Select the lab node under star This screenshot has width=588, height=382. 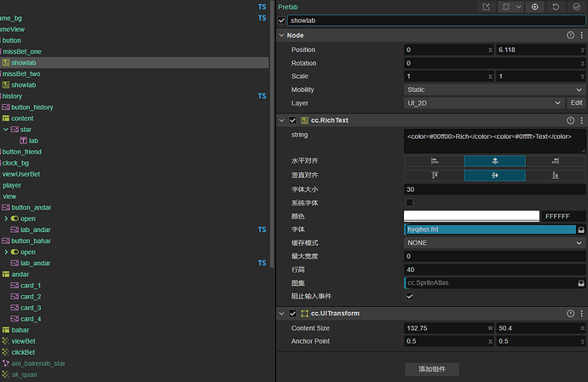tap(33, 141)
